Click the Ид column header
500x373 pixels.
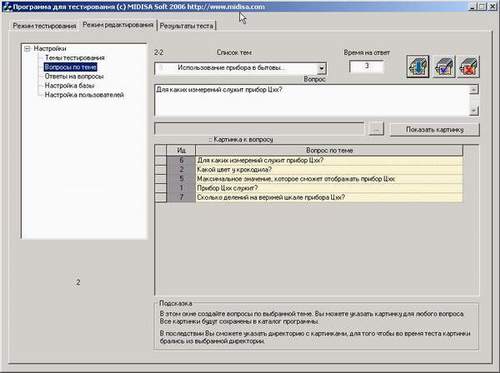tap(181, 150)
